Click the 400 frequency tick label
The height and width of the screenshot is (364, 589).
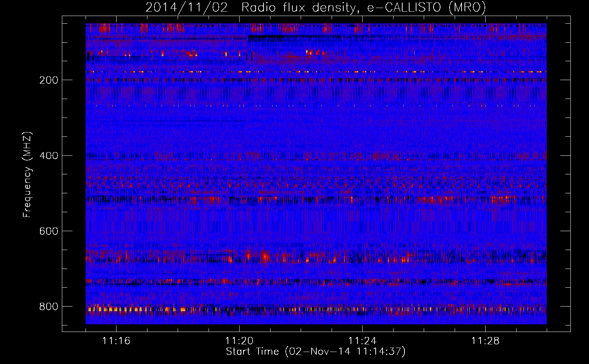coord(48,156)
